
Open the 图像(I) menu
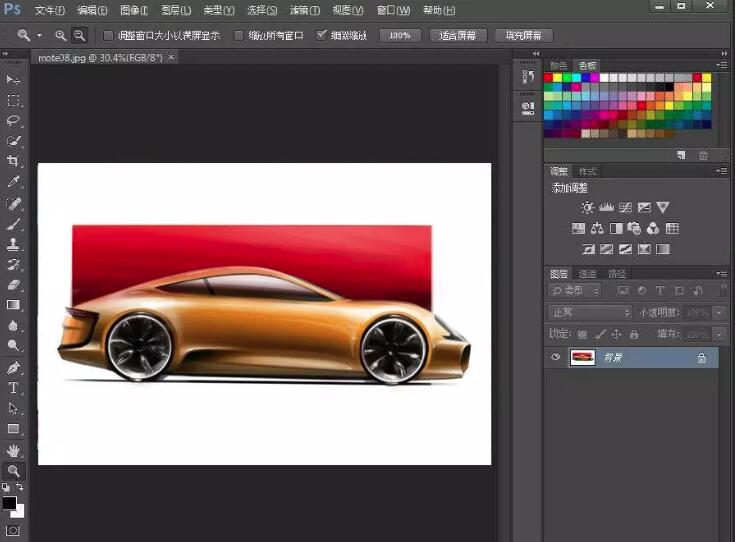click(133, 10)
